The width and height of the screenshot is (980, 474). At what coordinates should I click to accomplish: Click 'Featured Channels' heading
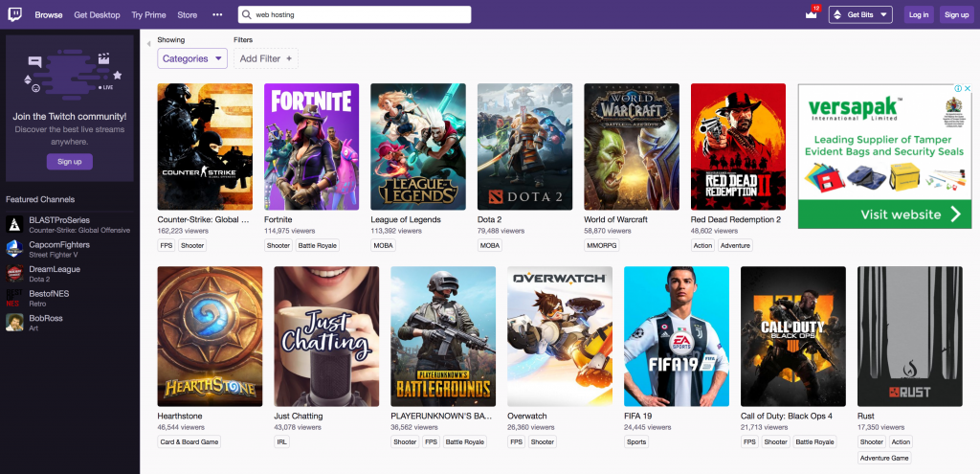(40, 199)
